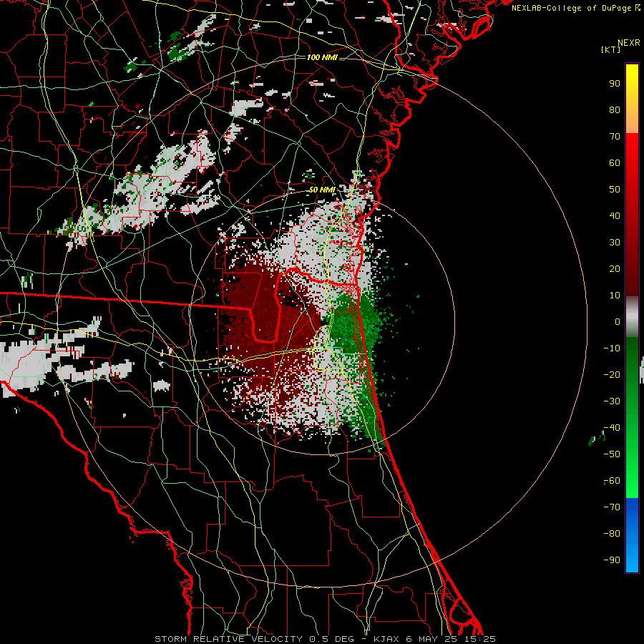The width and height of the screenshot is (644, 644).
Task: Click the 90 value on the velocity scale
Action: click(x=615, y=84)
